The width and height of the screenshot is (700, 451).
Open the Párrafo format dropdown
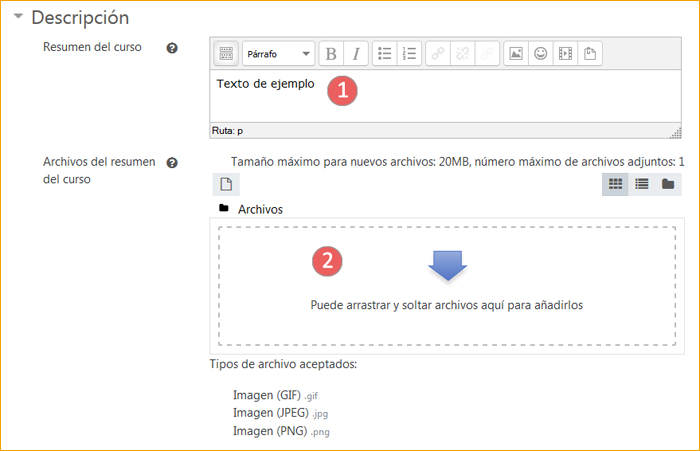click(x=278, y=53)
